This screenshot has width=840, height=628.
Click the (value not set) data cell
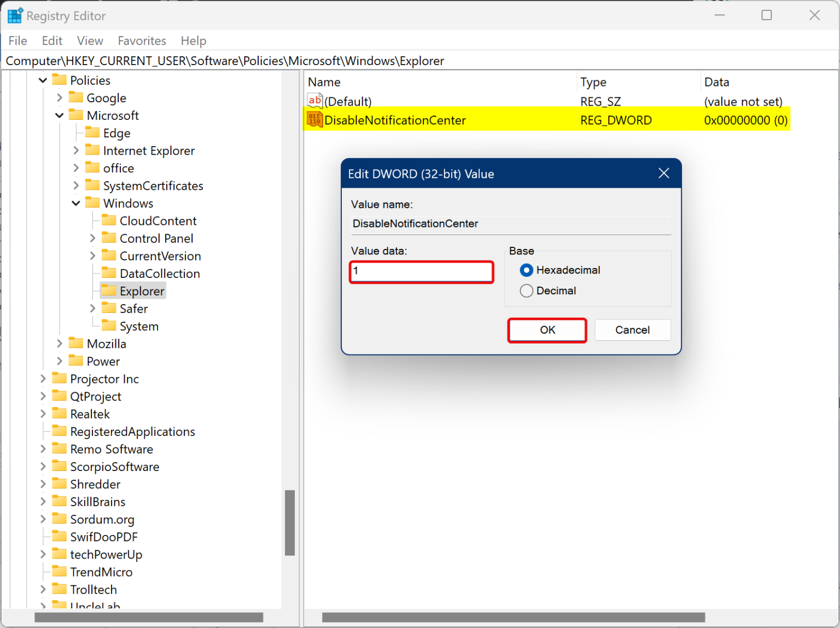coord(743,101)
